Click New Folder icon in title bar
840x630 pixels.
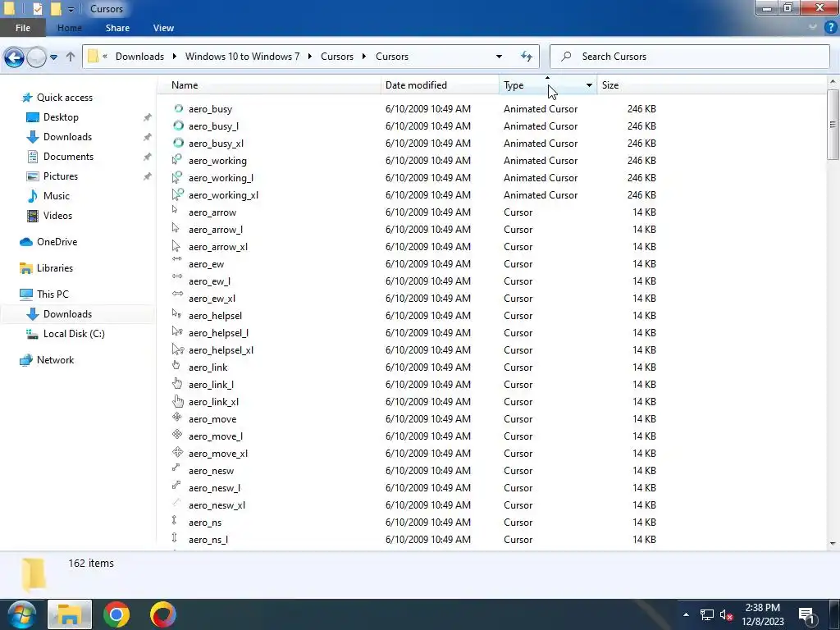(55, 8)
